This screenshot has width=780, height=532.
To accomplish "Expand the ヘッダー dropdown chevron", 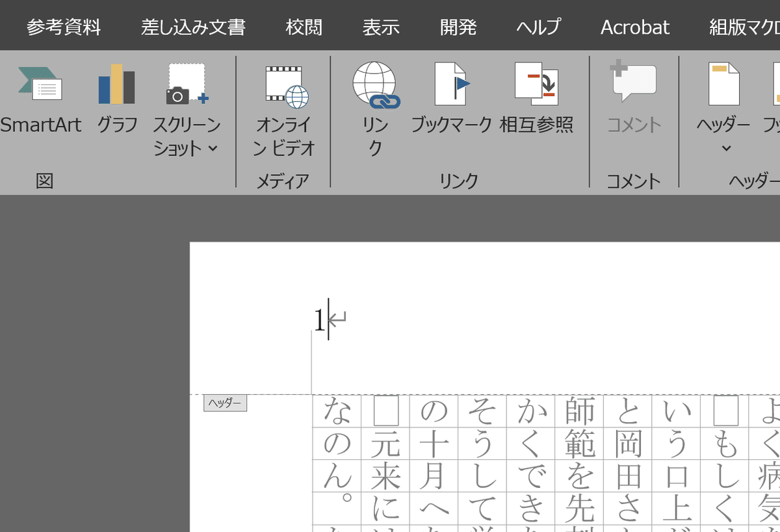I will 726,149.
